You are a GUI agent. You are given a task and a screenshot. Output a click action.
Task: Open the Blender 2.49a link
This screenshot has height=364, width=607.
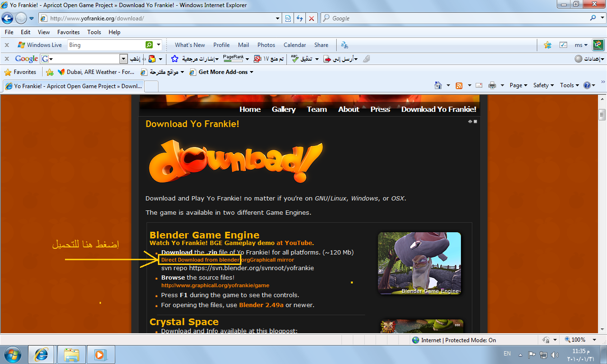[261, 305]
